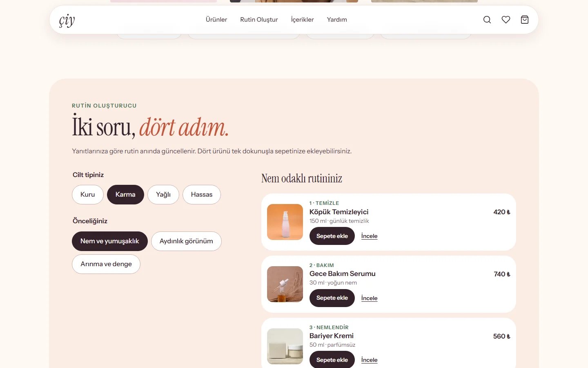Go to home via çiy logo
This screenshot has height=368, width=588.
67,20
